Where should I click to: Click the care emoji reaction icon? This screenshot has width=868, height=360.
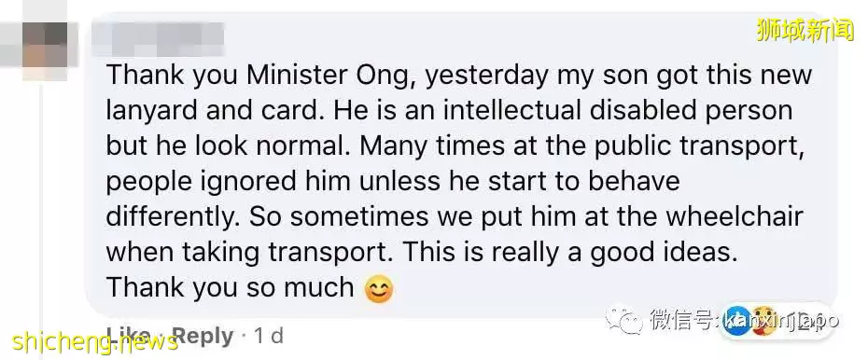[x=763, y=321]
